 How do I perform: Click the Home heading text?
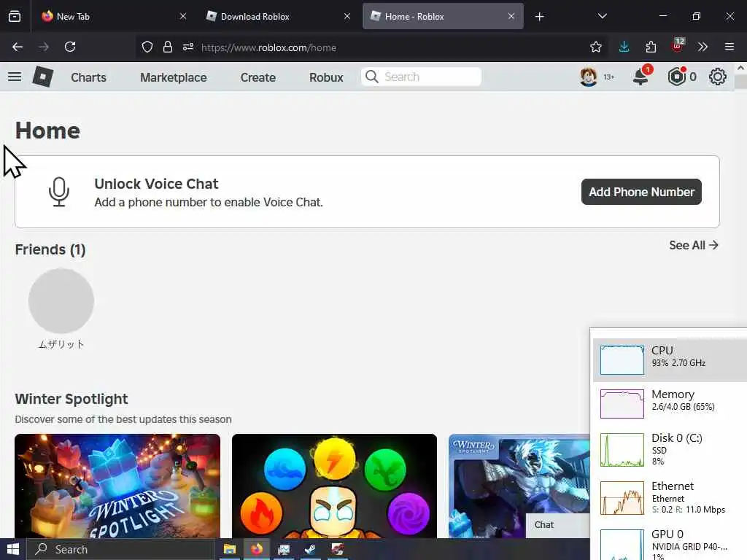coord(47,131)
